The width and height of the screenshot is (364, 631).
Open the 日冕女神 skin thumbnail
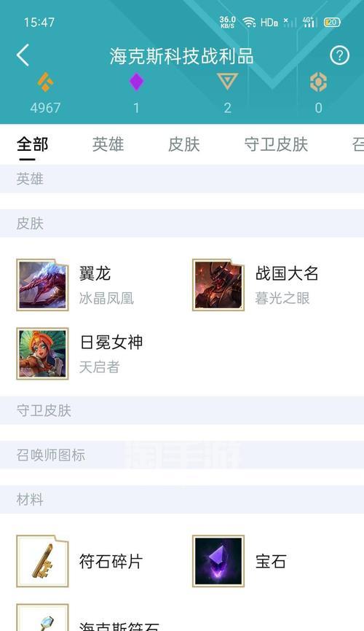click(x=42, y=353)
